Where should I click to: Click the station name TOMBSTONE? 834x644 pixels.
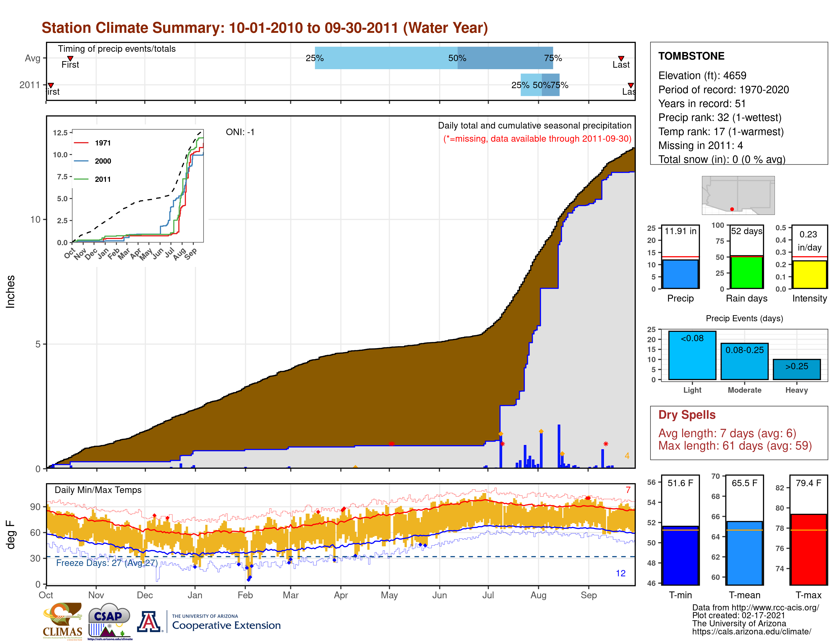691,56
